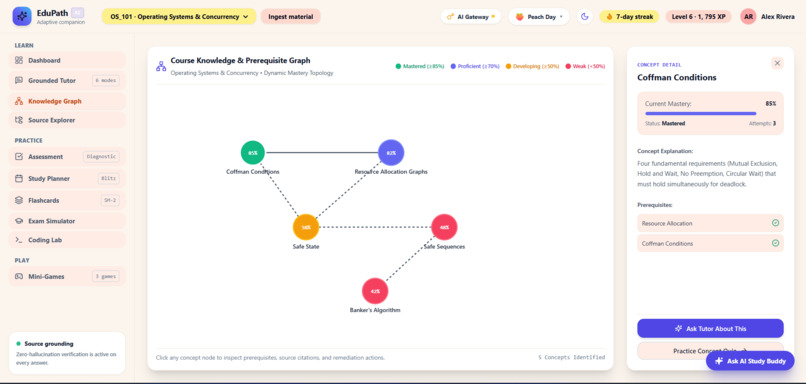Click the 7-day streak badge
This screenshot has height=384, width=806.
coord(630,16)
